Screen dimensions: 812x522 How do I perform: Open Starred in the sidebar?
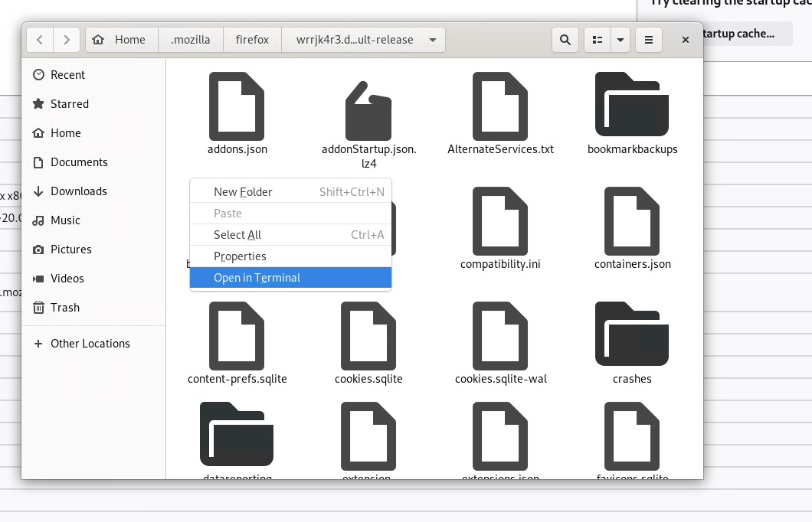(x=69, y=104)
